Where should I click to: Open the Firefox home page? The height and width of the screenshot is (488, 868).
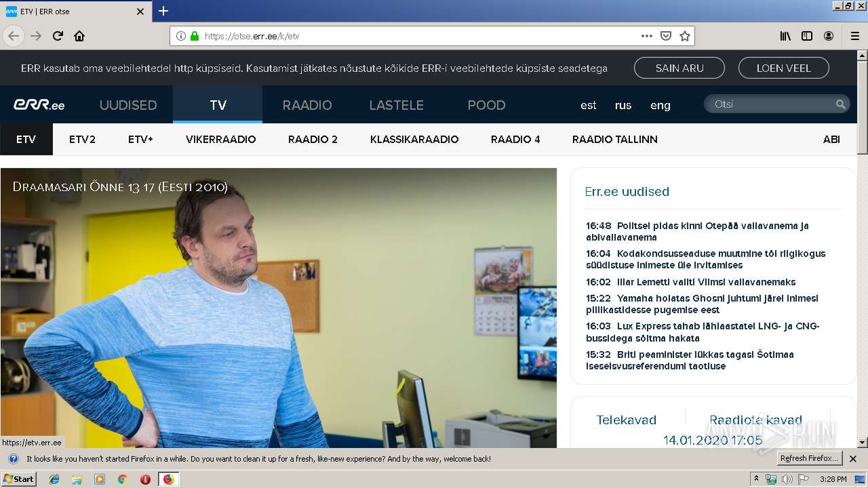[79, 36]
